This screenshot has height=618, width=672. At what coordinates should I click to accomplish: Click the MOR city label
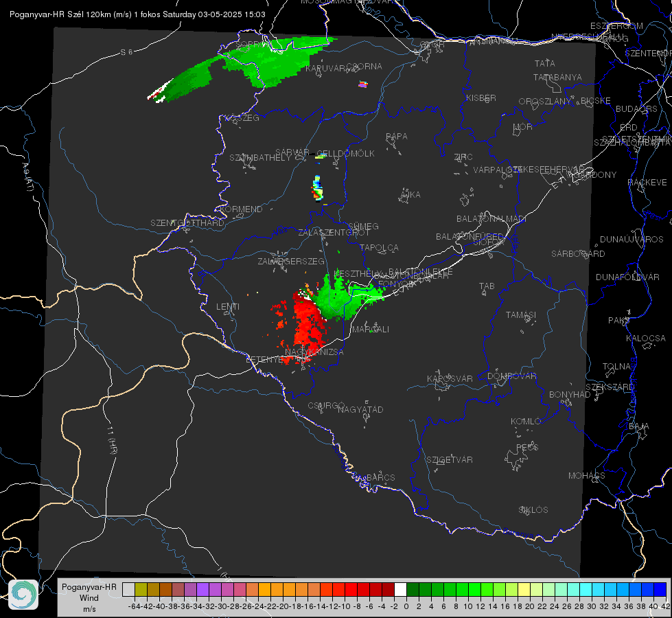point(522,126)
